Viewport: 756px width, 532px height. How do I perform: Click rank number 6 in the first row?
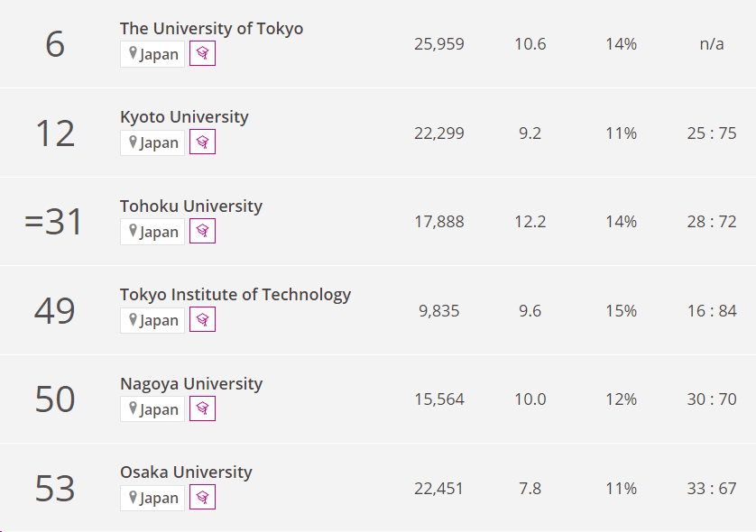pos(55,44)
